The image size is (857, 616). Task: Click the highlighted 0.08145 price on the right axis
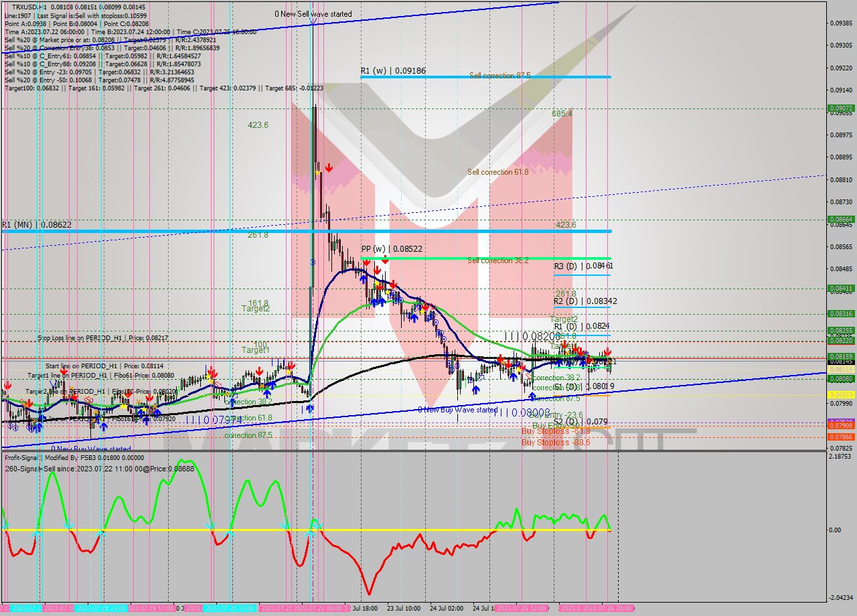click(x=842, y=364)
